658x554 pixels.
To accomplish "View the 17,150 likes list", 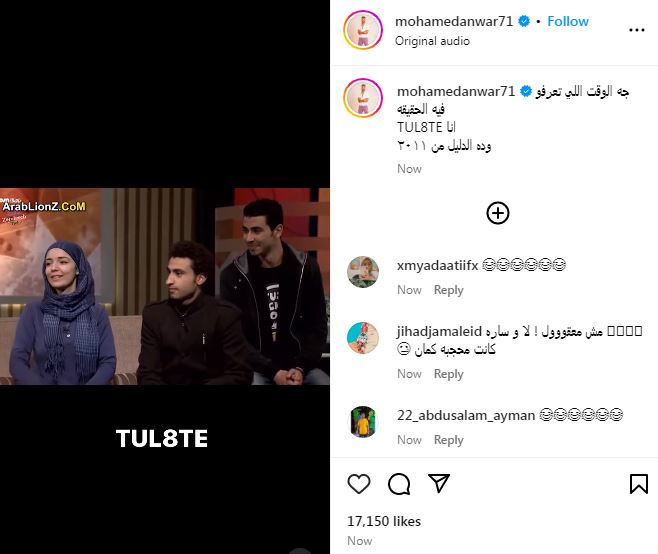I will point(384,521).
